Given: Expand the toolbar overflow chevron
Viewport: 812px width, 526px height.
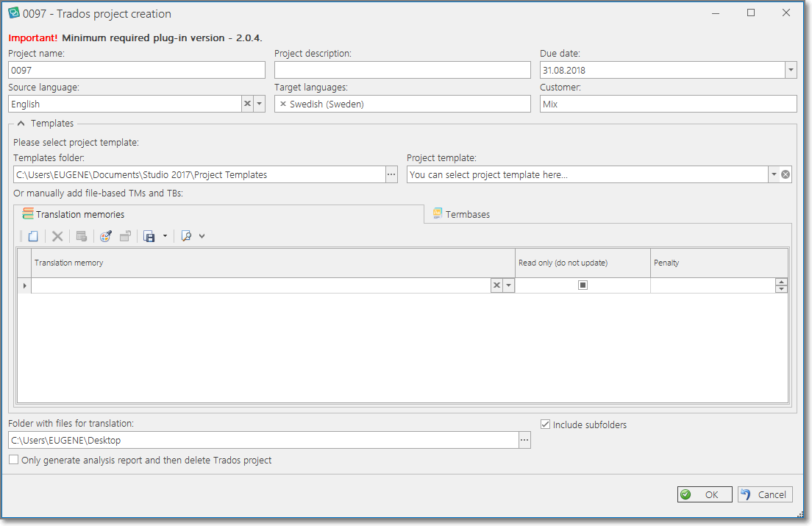Looking at the screenshot, I should pos(202,236).
